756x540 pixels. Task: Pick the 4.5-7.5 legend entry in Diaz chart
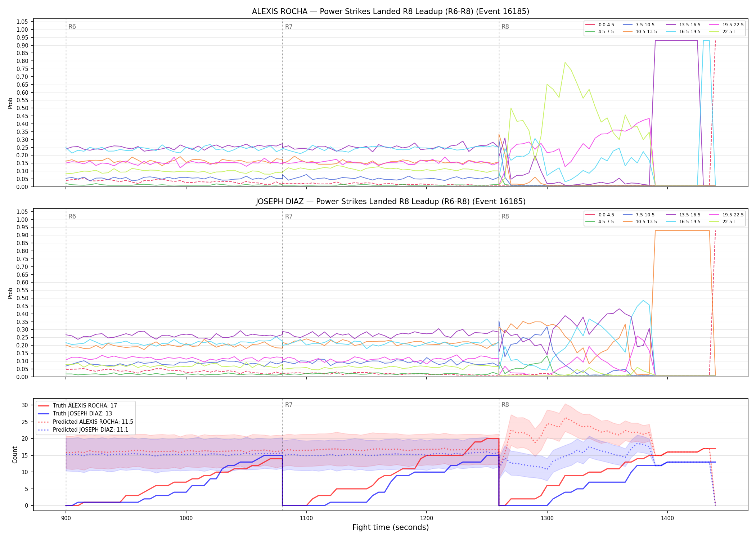pyautogui.click(x=600, y=222)
